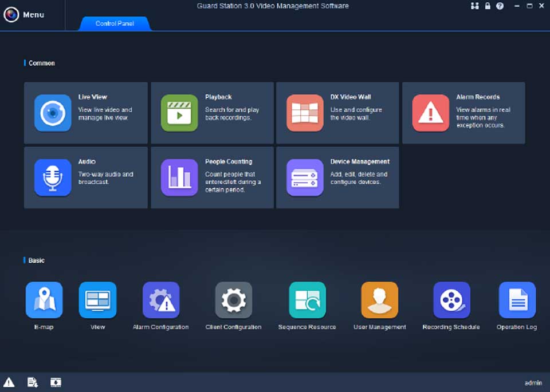Open the Device Management server icon
This screenshot has height=392, width=550.
(305, 177)
